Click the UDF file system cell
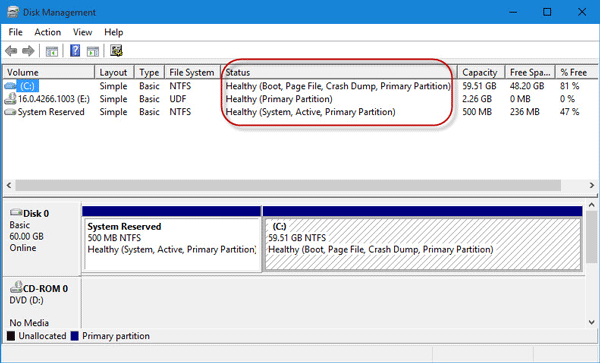The width and height of the screenshot is (600, 363). pyautogui.click(x=178, y=99)
